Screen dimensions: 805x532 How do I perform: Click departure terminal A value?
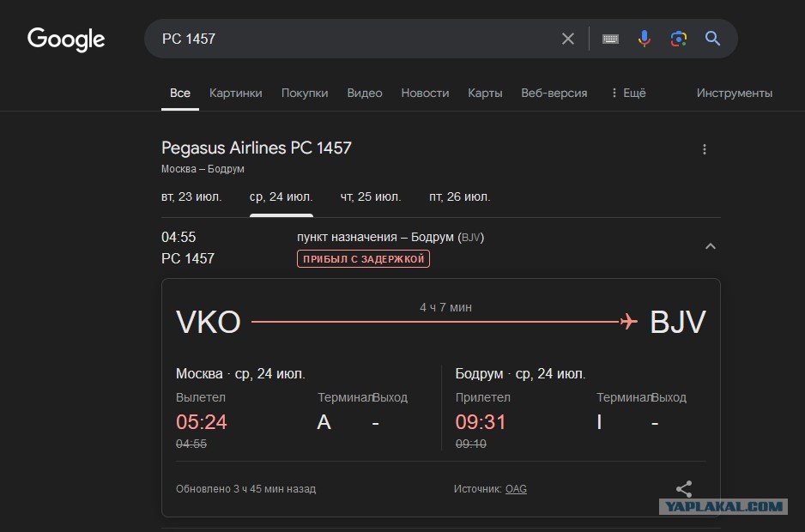point(324,422)
